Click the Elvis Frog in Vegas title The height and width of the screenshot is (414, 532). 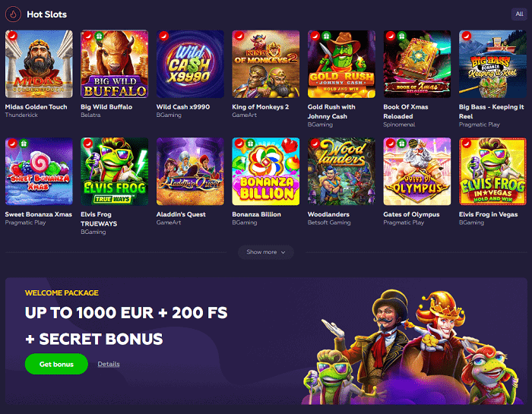tap(488, 214)
